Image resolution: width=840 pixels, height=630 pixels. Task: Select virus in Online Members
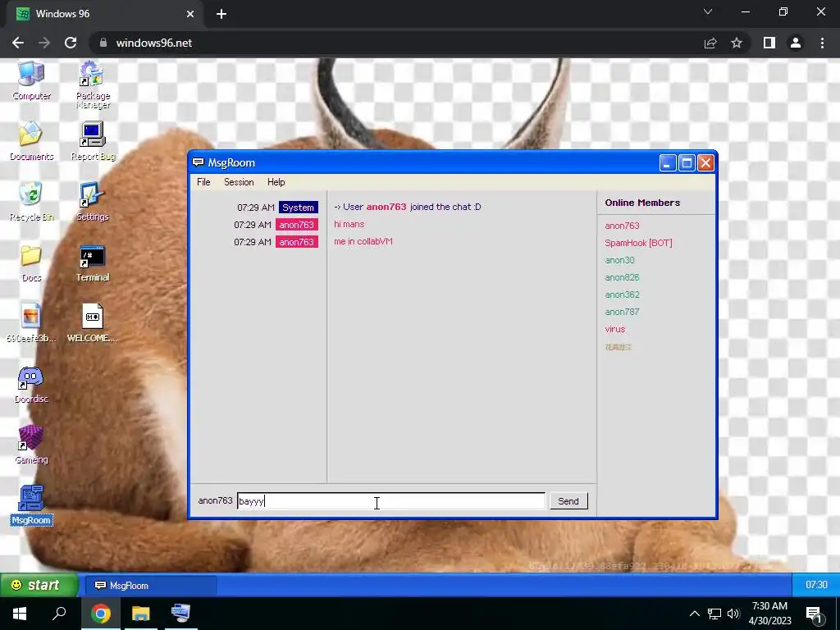click(615, 329)
